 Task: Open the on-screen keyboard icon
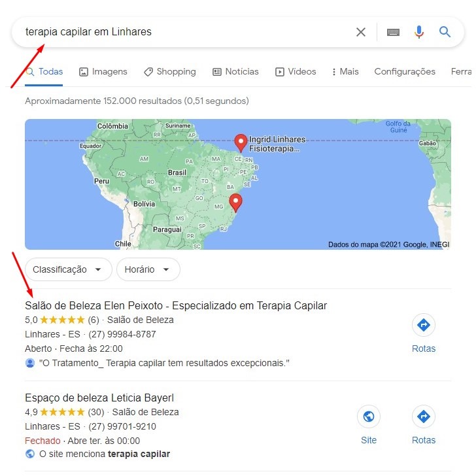[393, 32]
